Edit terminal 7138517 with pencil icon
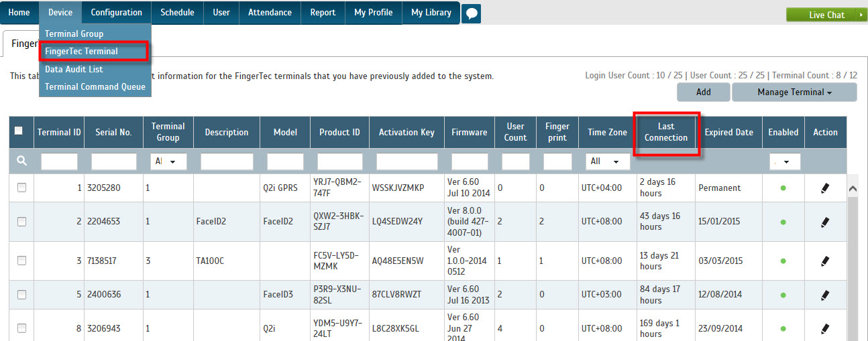 click(825, 261)
